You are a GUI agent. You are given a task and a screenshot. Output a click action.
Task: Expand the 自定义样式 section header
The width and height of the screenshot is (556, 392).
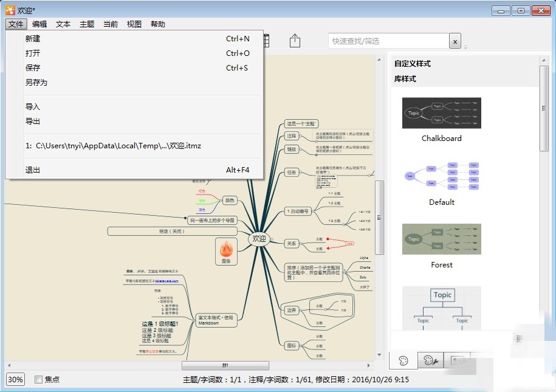coord(413,63)
